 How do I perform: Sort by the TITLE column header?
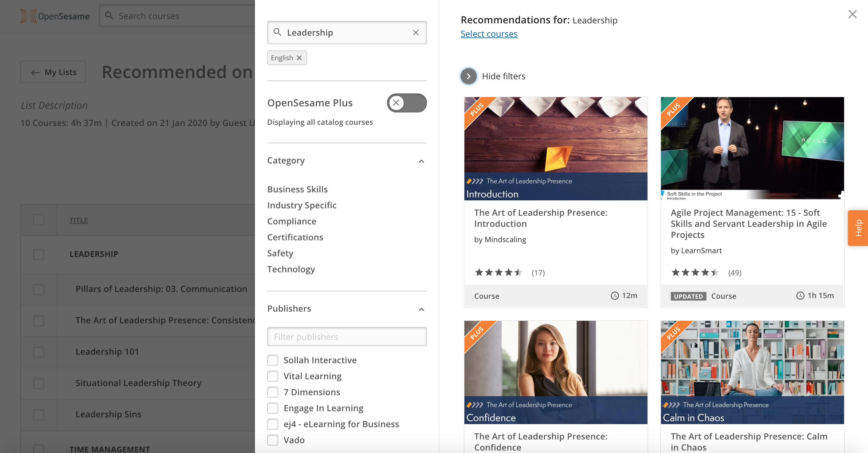click(79, 220)
